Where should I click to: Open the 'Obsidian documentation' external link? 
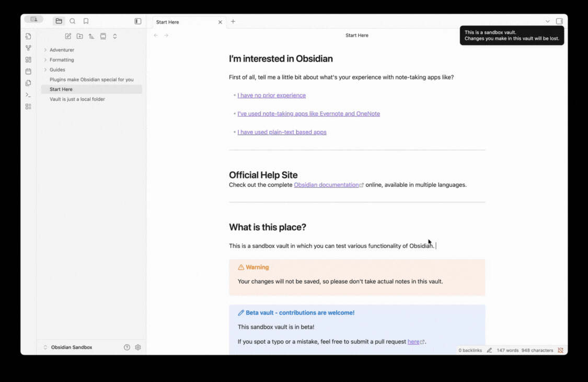coord(326,185)
